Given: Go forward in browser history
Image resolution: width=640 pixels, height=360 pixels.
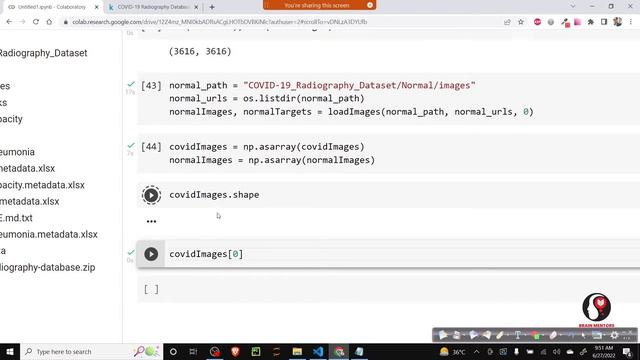Looking at the screenshot, I should 22,22.
